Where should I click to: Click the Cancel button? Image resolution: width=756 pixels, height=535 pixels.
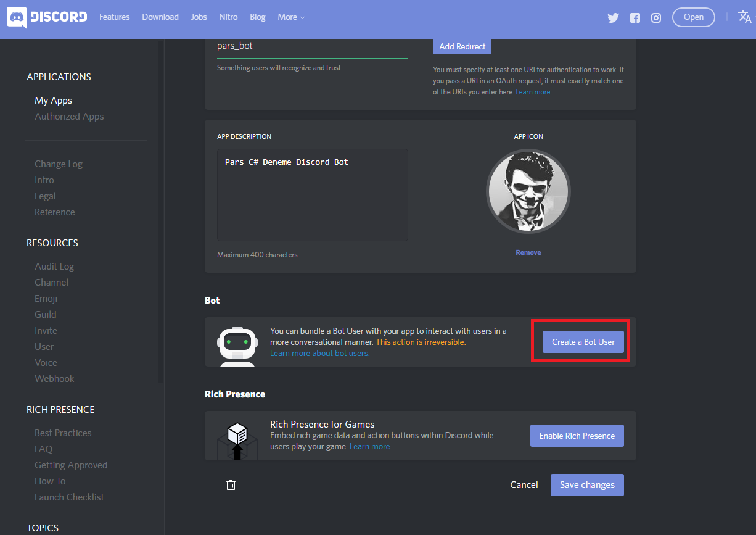pyautogui.click(x=524, y=485)
